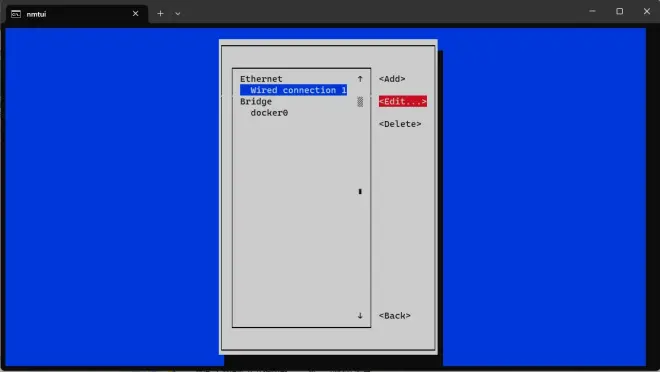
Task: Go back with the <Back> button
Action: pyautogui.click(x=394, y=316)
